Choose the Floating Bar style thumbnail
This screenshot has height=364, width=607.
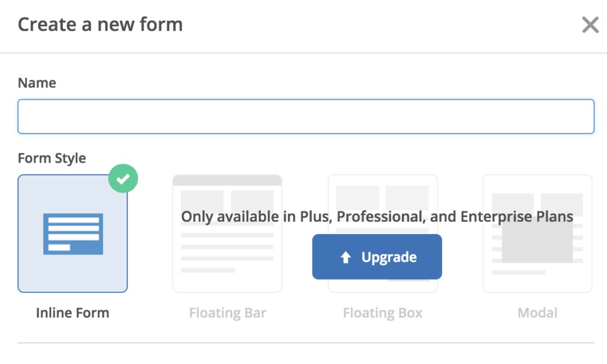[227, 234]
